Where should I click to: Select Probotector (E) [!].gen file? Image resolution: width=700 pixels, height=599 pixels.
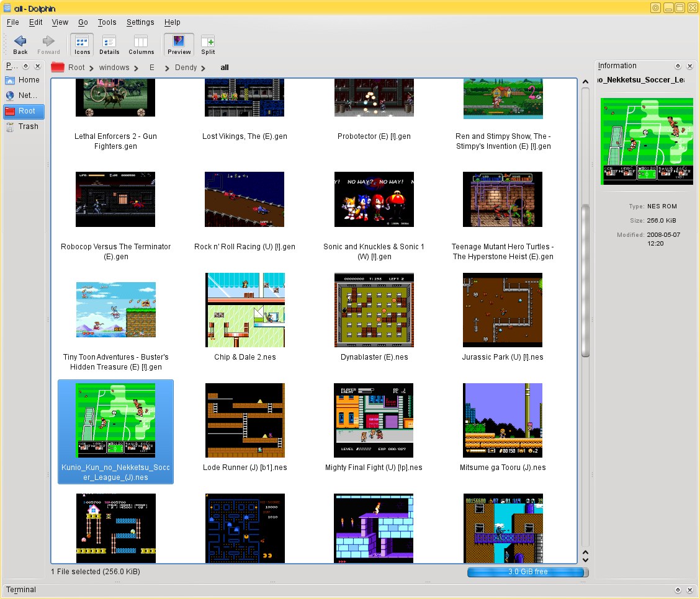(374, 110)
